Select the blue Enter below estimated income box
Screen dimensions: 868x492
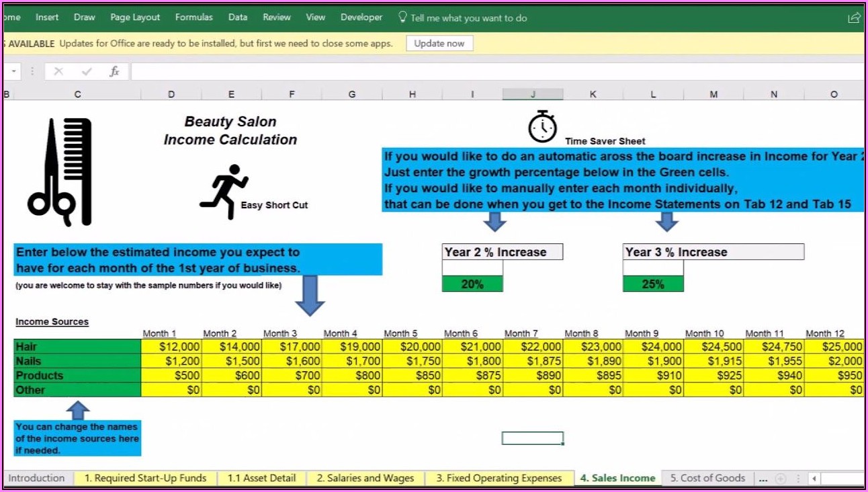coord(198,259)
